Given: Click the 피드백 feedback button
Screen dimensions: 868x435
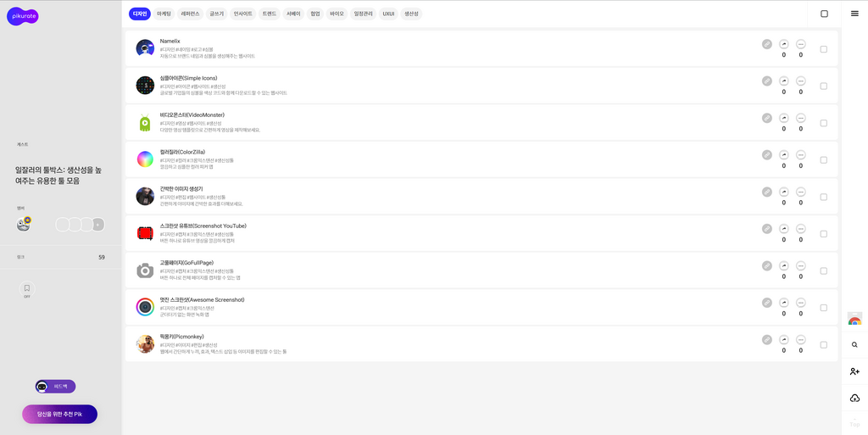Looking at the screenshot, I should [55, 387].
